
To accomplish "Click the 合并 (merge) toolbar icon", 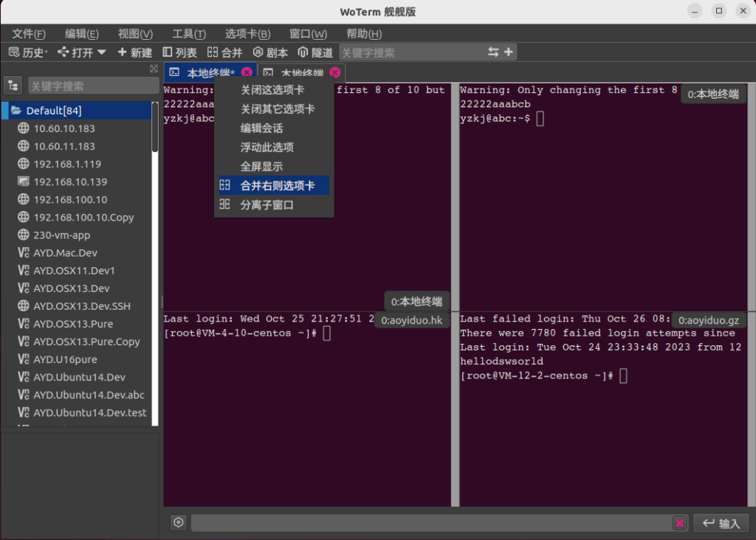I will tap(224, 52).
